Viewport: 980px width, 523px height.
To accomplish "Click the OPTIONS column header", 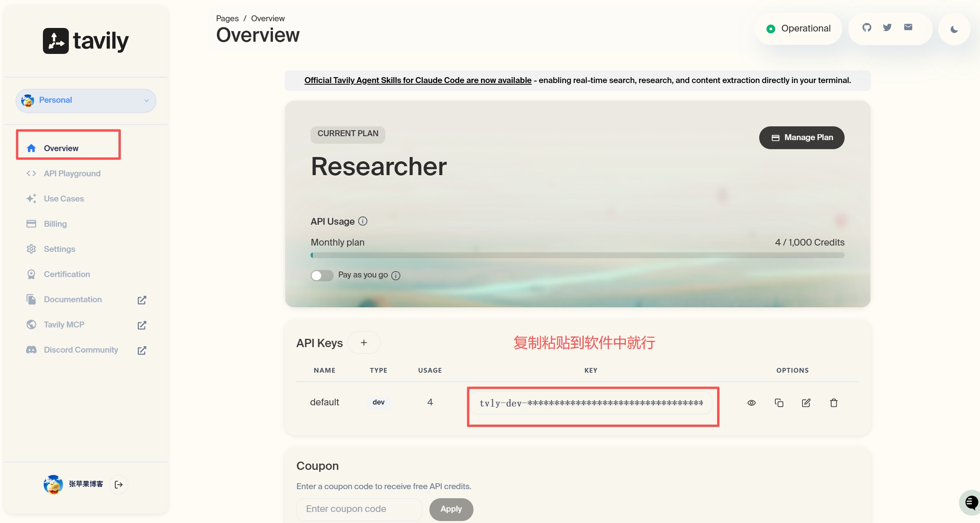I will [x=792, y=370].
